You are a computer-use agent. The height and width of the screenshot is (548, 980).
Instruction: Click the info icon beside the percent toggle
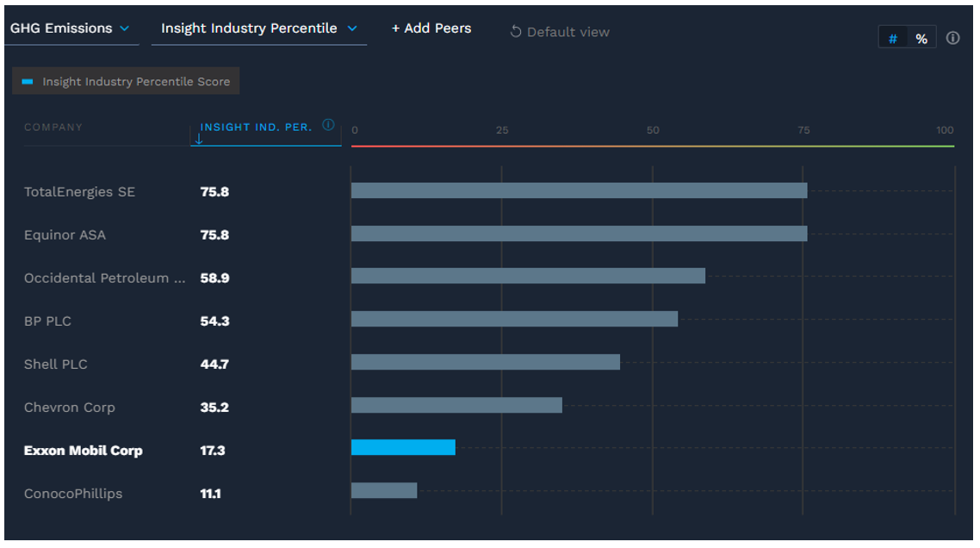tap(952, 38)
